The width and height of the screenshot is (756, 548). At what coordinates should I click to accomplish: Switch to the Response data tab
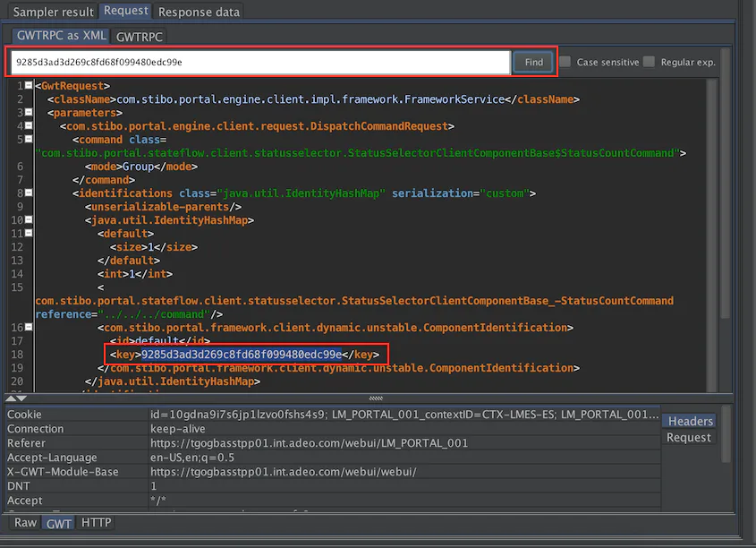199,12
